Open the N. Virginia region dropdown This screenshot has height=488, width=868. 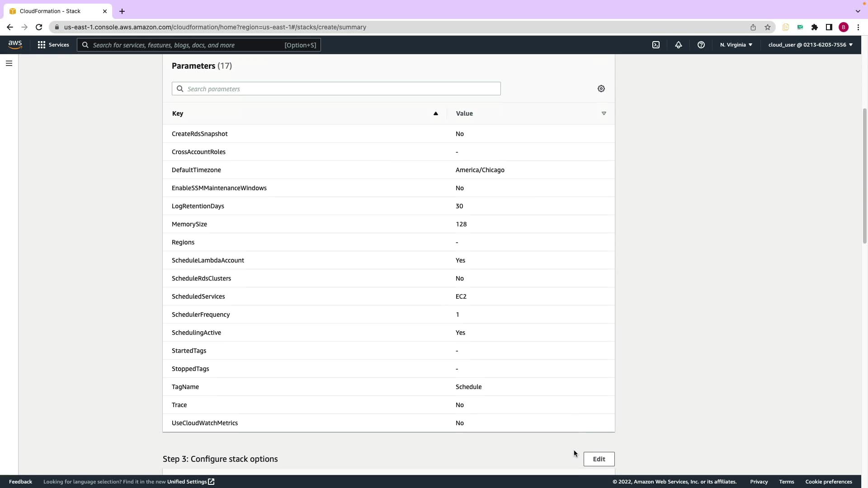click(x=736, y=45)
